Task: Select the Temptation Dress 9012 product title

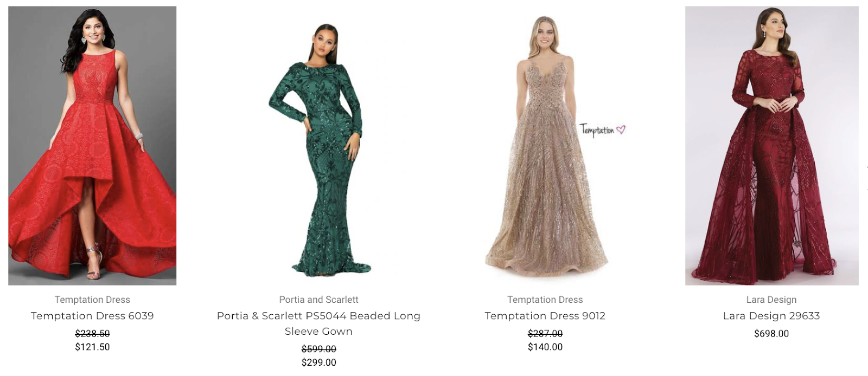Action: click(545, 316)
